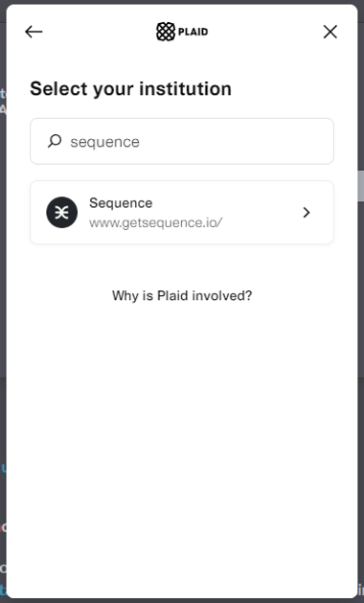Go back using the left arrow icon
This screenshot has height=603, width=364.
[34, 32]
